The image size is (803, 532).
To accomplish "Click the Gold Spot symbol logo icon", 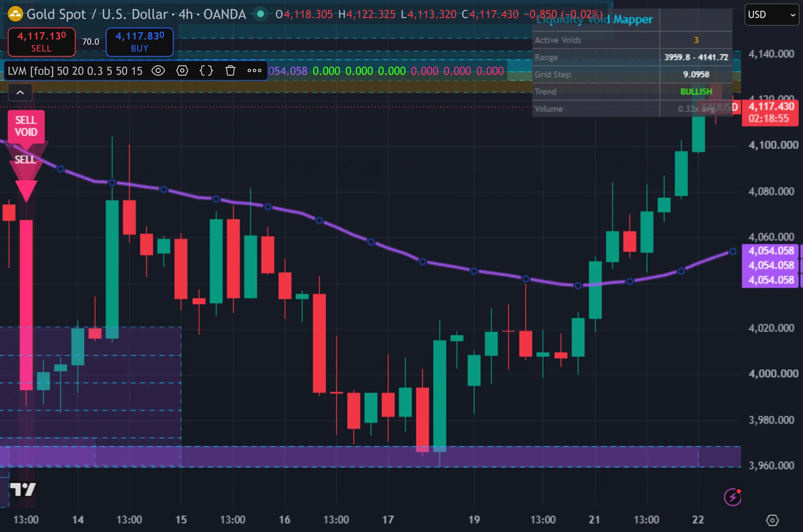I will pyautogui.click(x=15, y=14).
